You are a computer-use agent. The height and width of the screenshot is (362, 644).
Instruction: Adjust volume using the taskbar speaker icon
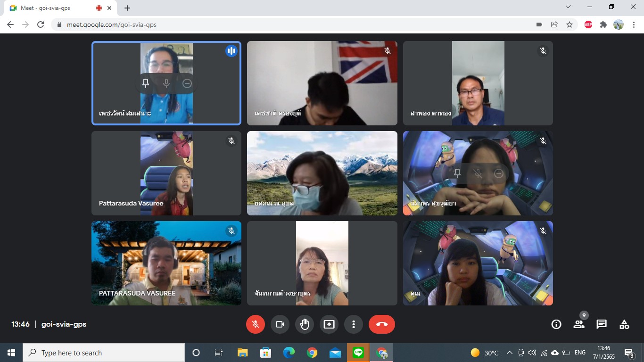(532, 353)
